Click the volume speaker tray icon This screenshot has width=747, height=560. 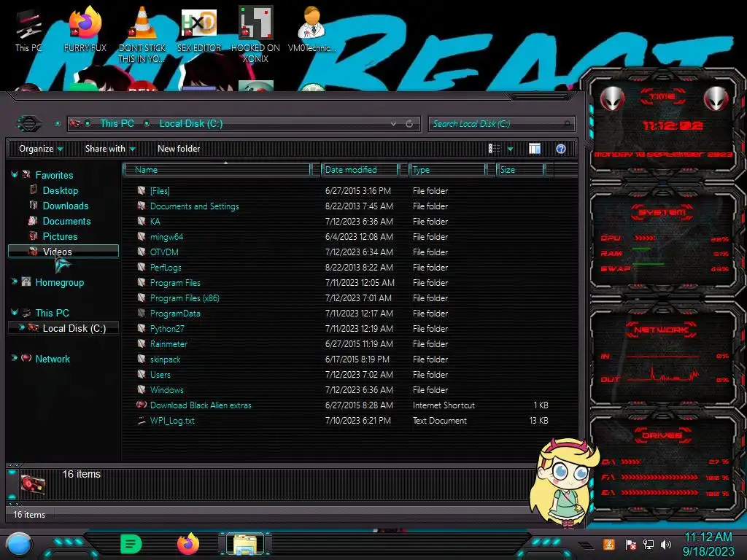[x=666, y=544]
